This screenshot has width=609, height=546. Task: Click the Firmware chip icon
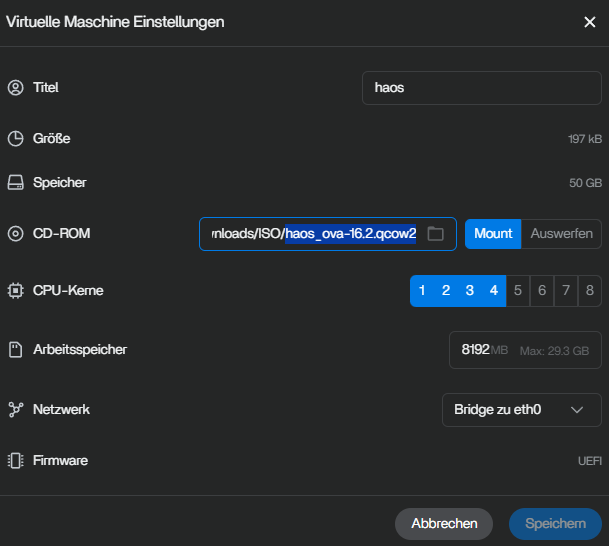click(x=15, y=461)
